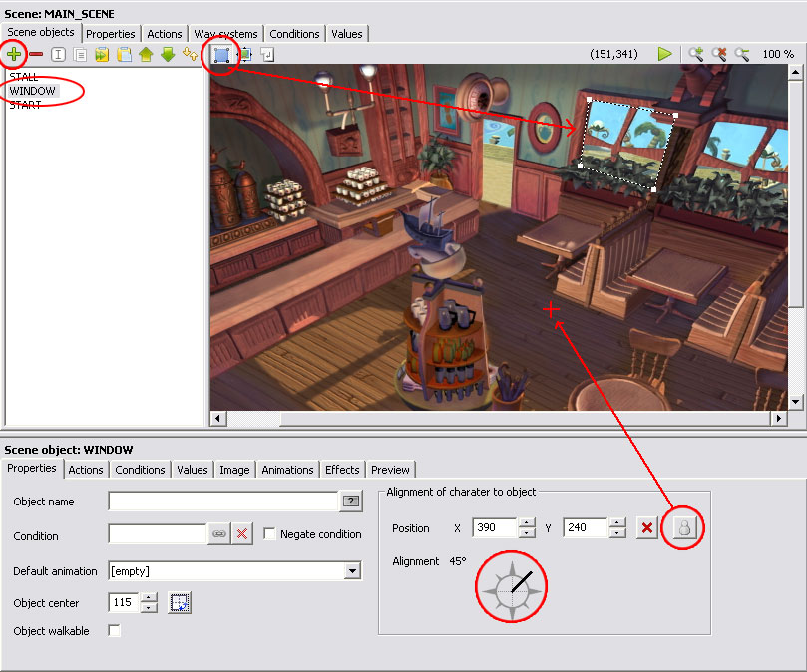Viewport: 807px width, 672px height.
Task: Click the Object name input field
Action: click(x=222, y=501)
